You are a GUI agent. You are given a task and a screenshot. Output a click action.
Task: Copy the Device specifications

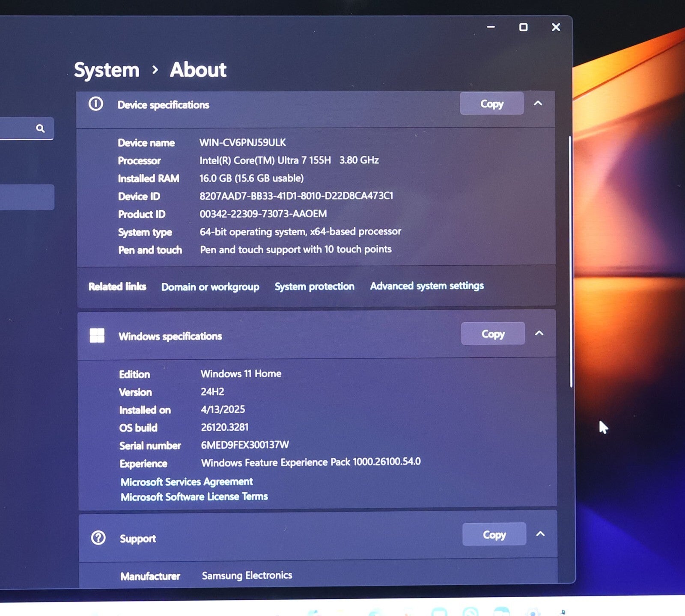click(492, 104)
